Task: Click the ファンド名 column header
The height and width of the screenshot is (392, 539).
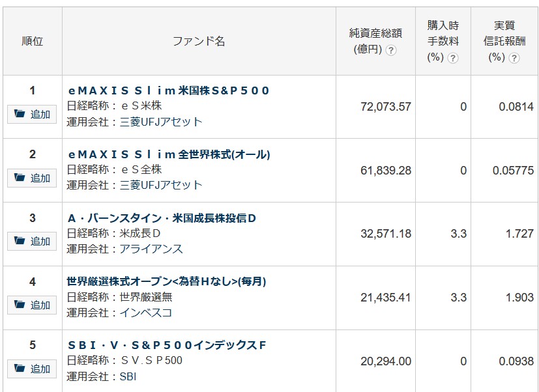Action: (199, 41)
